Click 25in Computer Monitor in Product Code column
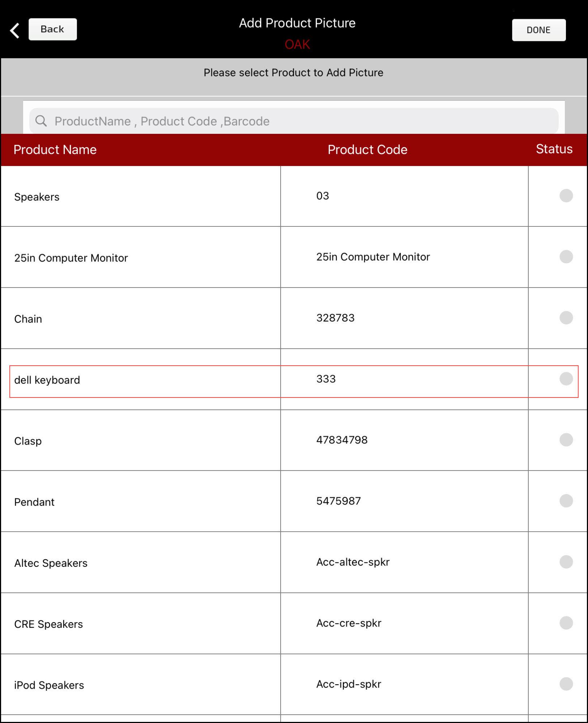 point(373,257)
